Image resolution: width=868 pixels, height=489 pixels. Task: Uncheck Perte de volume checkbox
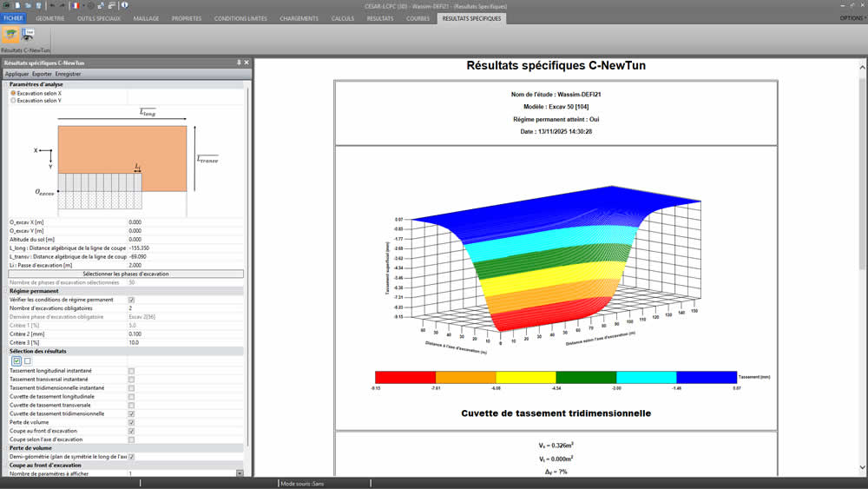pos(131,422)
